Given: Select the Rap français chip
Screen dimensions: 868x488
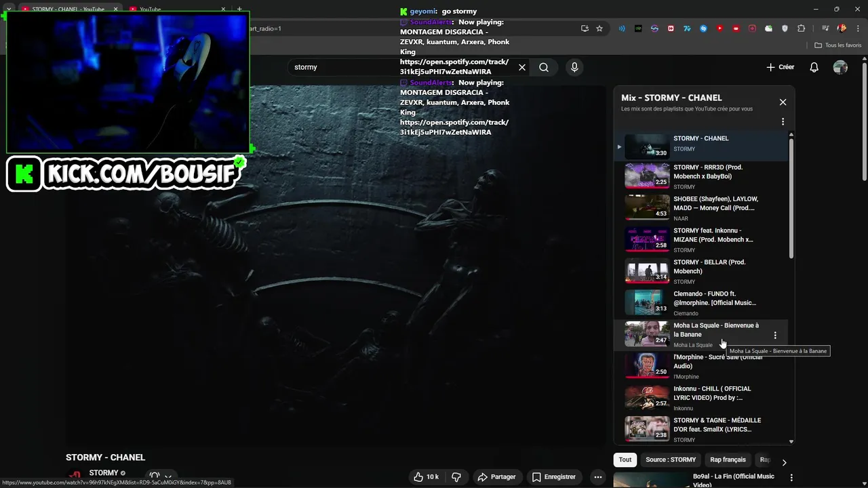Looking at the screenshot, I should [728, 460].
